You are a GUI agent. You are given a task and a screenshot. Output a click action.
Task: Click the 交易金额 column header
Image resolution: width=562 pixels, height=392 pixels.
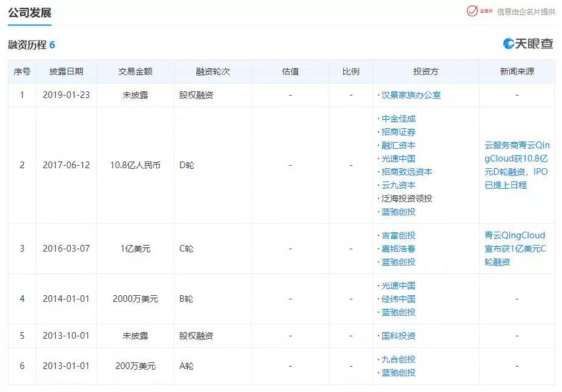click(x=136, y=71)
